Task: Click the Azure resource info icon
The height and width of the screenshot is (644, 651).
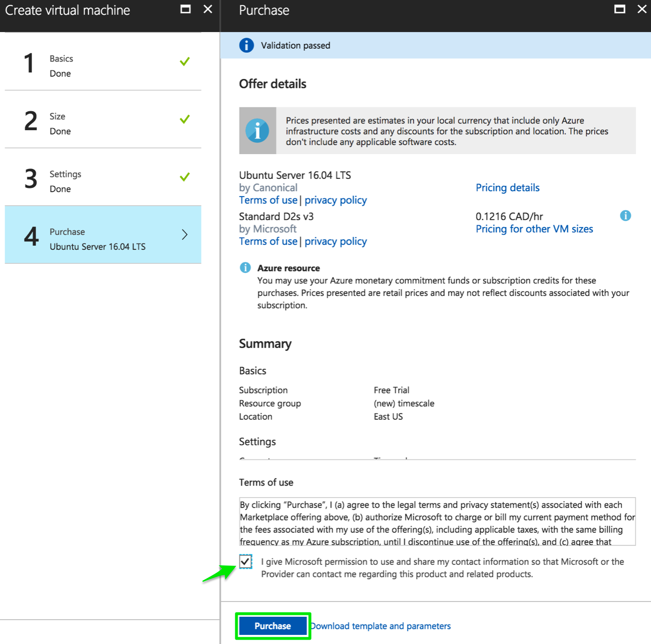Action: (245, 268)
